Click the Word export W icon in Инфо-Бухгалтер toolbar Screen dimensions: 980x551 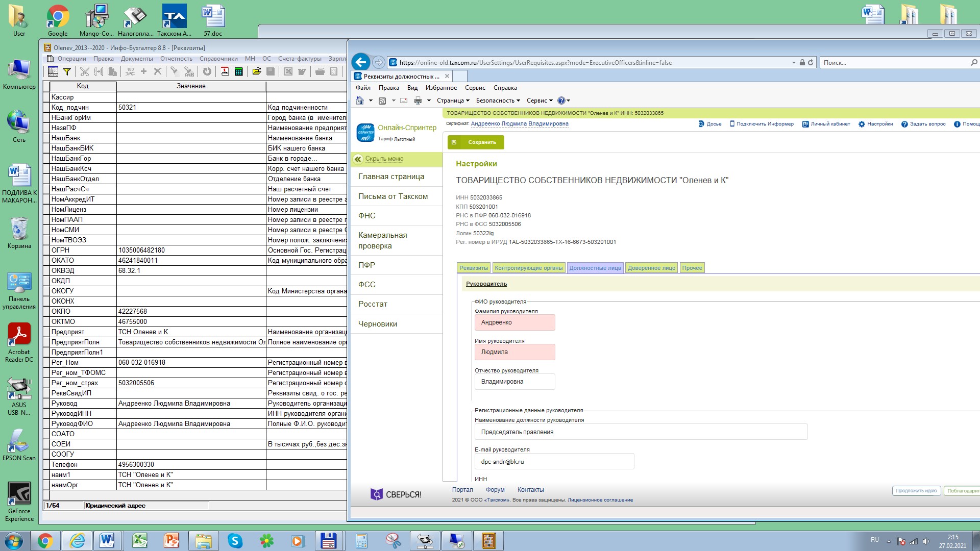click(302, 71)
